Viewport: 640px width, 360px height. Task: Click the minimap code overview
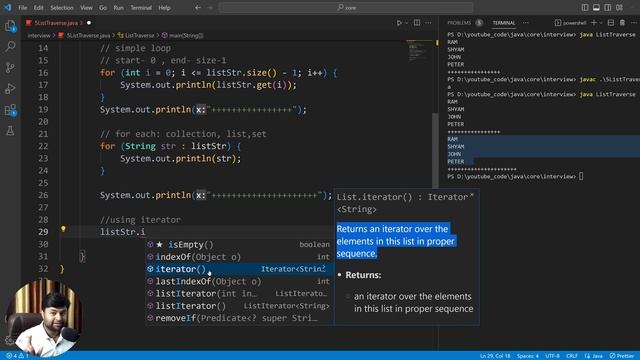coord(418,51)
